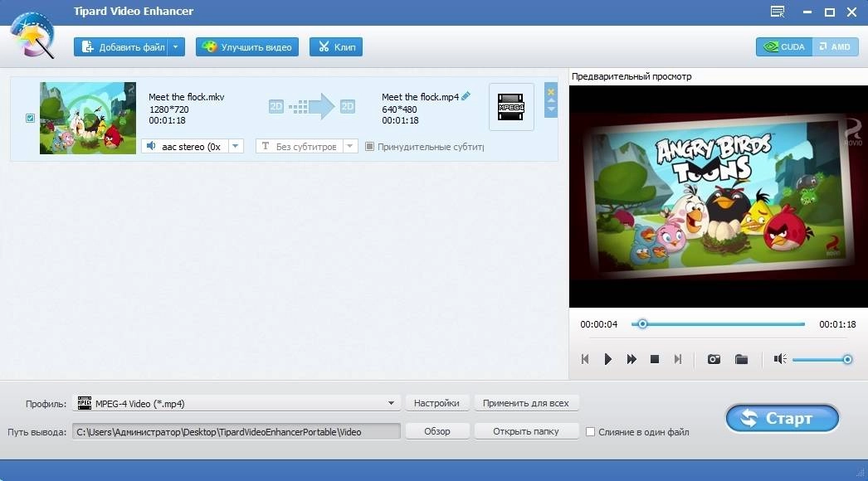Enable forced subtitles checkbox
This screenshot has height=481, width=868.
(x=369, y=147)
